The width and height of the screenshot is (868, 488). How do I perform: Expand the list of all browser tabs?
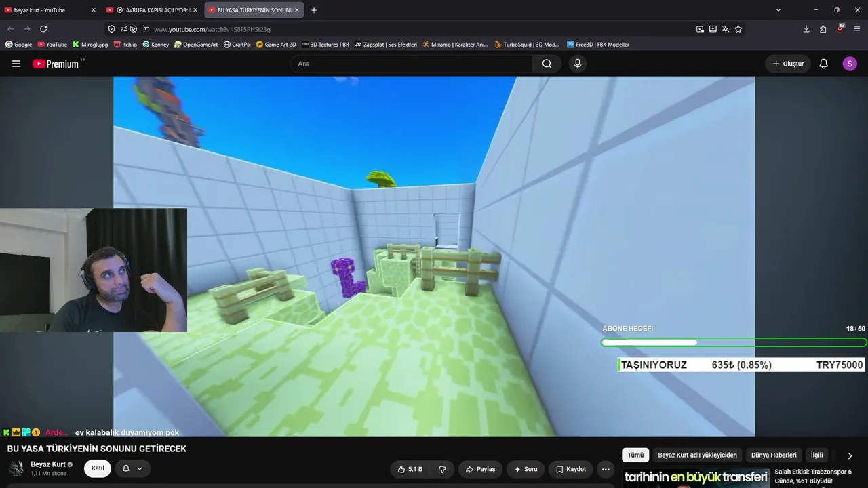pyautogui.click(x=778, y=10)
